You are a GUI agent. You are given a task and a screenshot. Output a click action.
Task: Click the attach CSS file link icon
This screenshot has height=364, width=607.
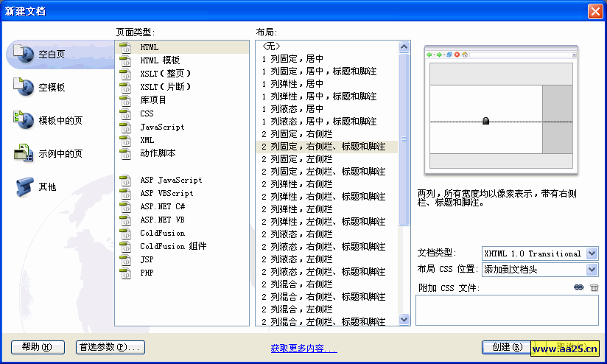[x=578, y=287]
